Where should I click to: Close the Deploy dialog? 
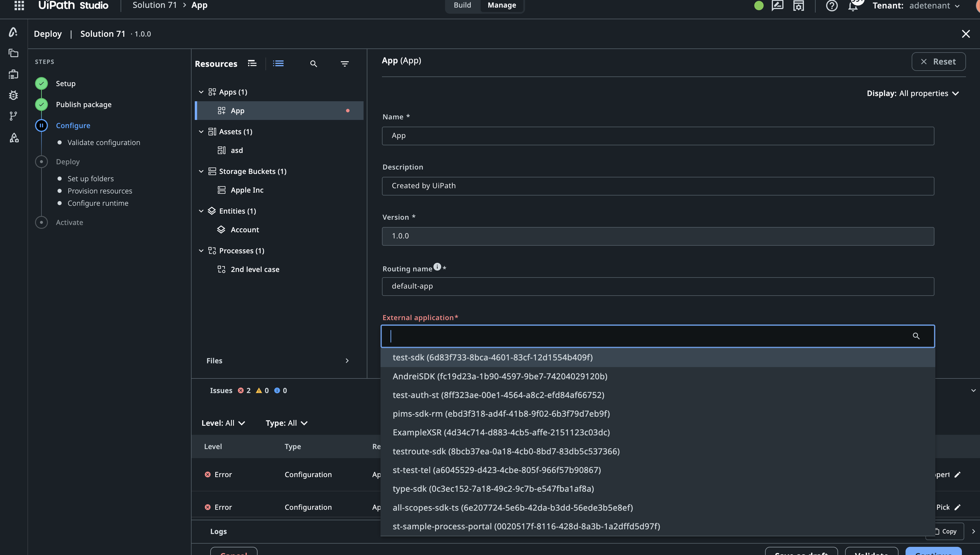[x=965, y=34]
